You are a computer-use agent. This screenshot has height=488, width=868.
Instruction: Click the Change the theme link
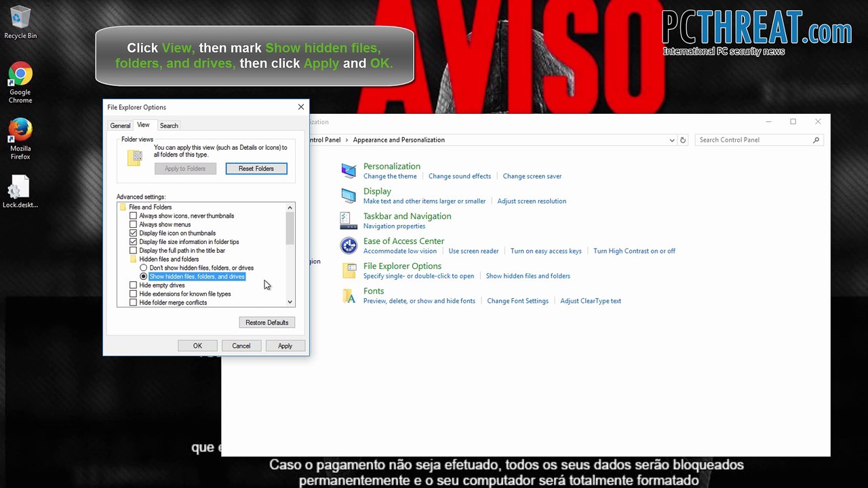click(x=390, y=176)
